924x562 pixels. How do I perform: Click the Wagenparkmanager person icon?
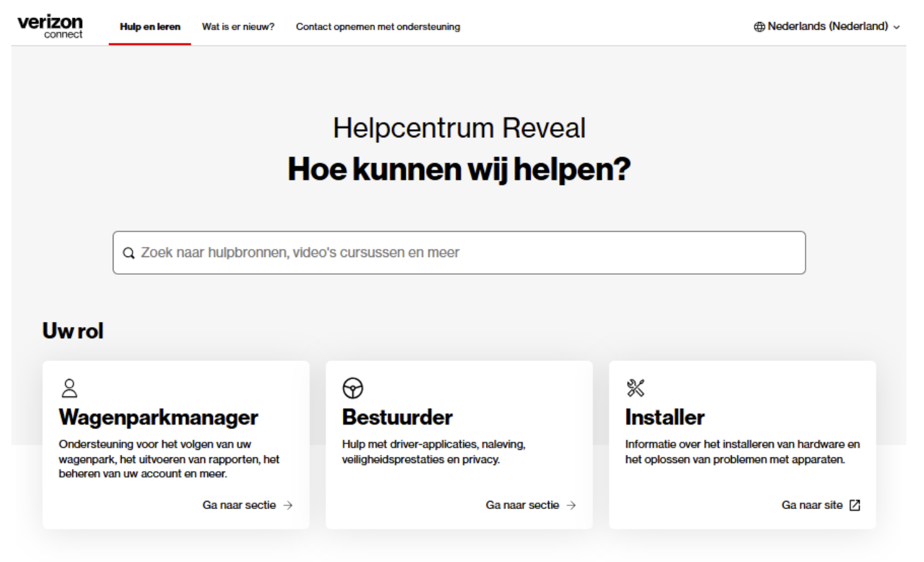[x=69, y=388]
